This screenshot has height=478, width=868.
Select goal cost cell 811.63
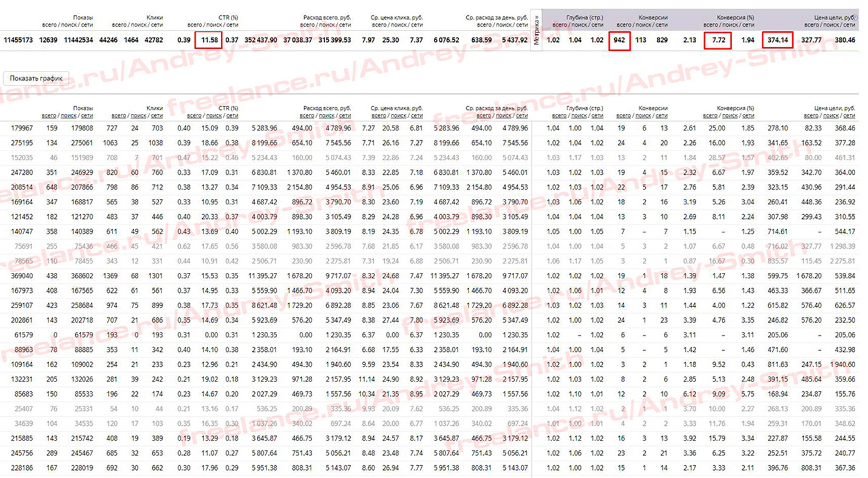click(778, 364)
